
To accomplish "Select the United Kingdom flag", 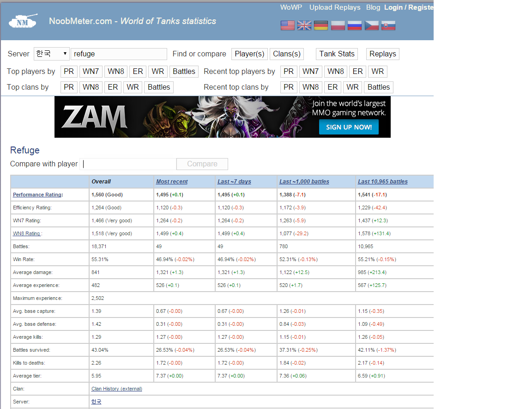I will [x=304, y=25].
